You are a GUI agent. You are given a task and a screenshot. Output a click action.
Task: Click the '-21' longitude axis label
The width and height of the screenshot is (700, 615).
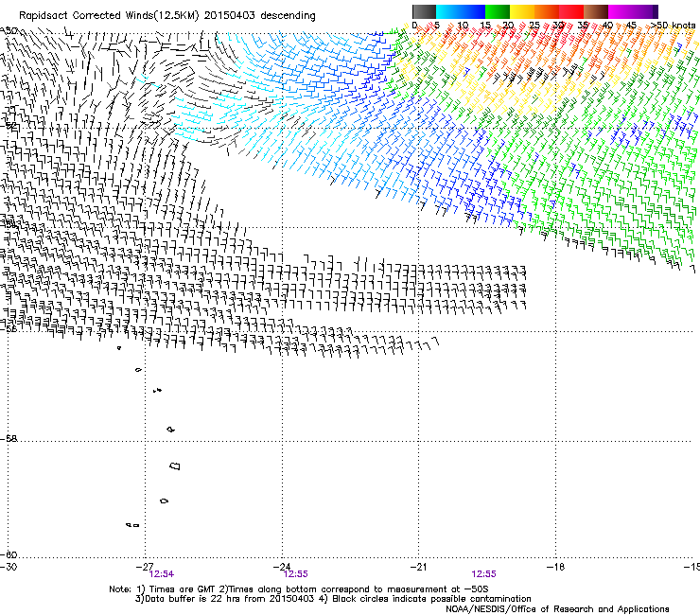tap(419, 567)
